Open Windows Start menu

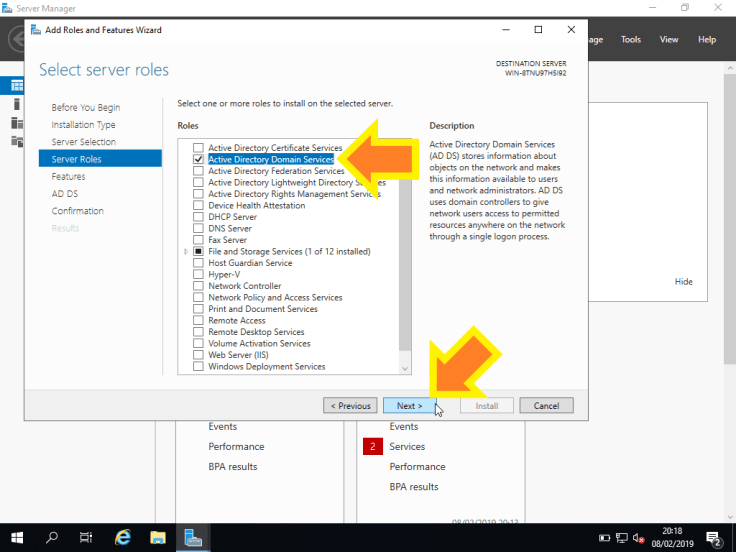click(18, 538)
